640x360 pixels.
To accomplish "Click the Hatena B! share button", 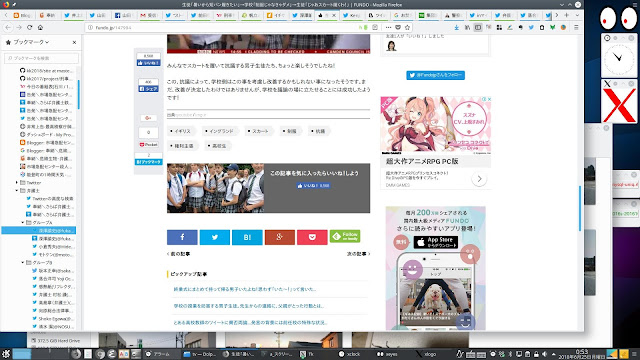I will click(247, 237).
